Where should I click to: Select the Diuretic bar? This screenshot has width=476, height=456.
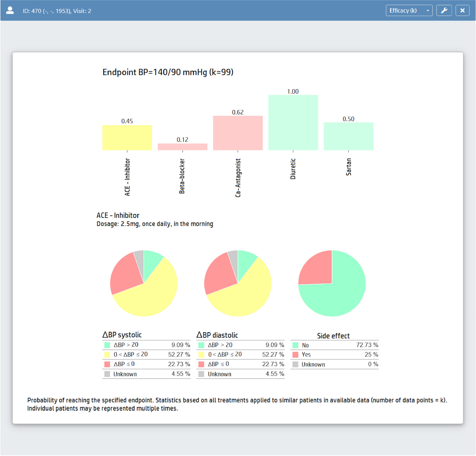[x=293, y=122]
